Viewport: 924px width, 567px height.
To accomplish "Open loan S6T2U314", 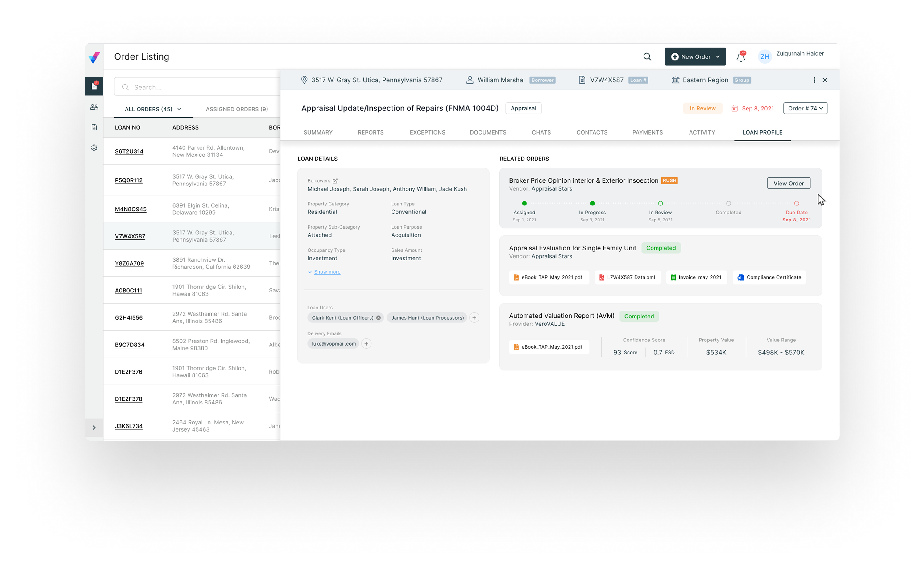I will pos(129,151).
